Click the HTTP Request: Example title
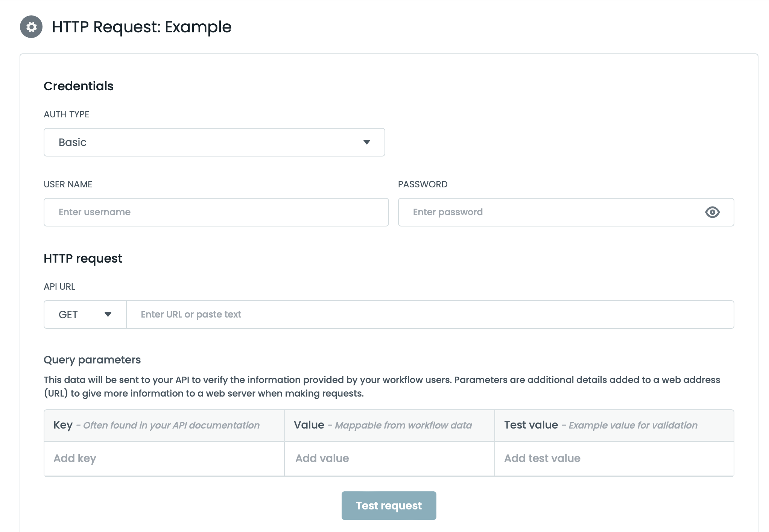The image size is (769, 532). pyautogui.click(x=141, y=27)
